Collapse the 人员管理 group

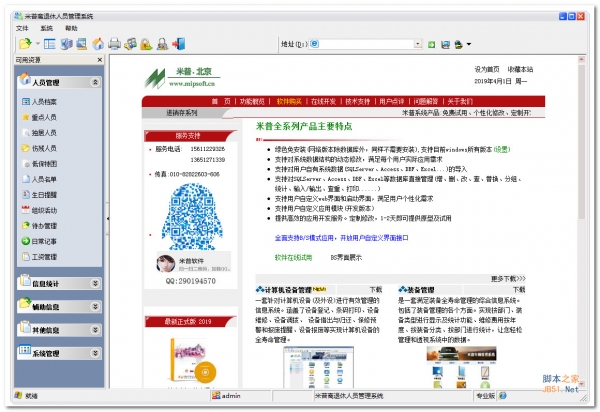coord(95,82)
